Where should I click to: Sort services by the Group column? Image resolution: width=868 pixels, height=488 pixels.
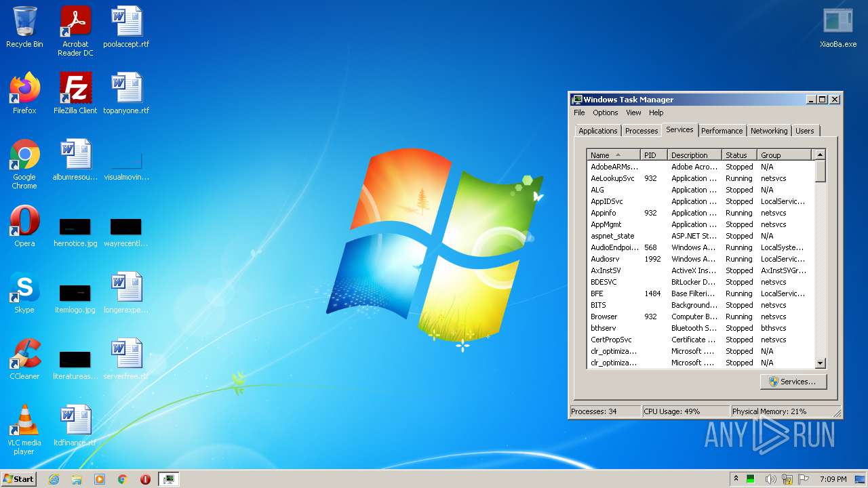point(784,155)
